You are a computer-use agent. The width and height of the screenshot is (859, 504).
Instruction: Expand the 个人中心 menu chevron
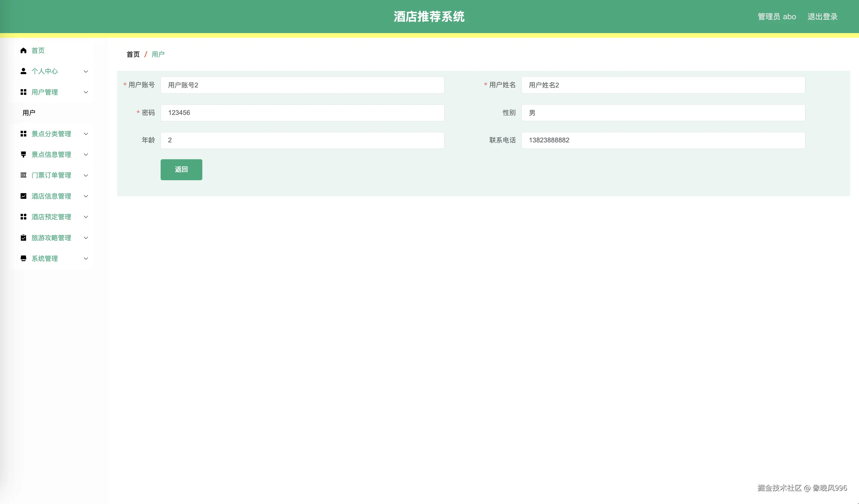pos(86,71)
